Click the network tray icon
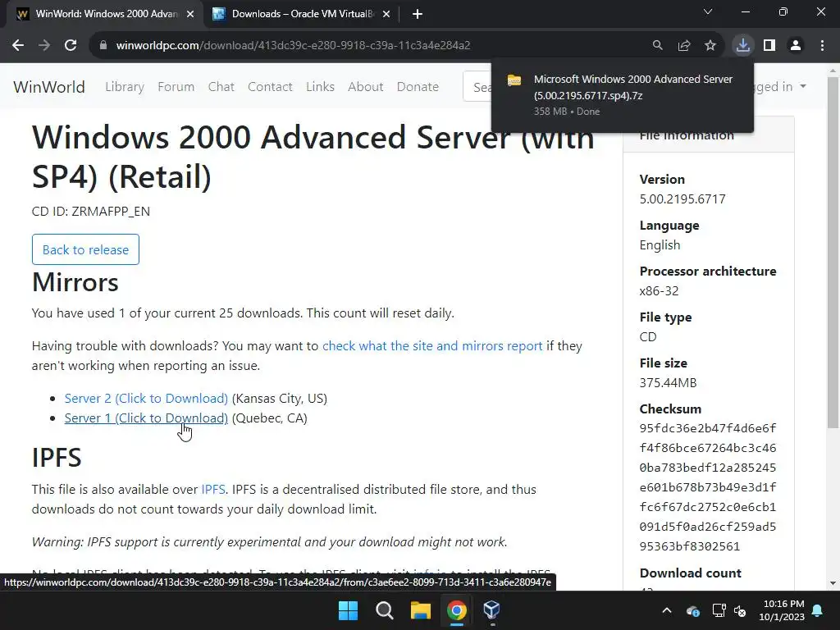The height and width of the screenshot is (630, 840). coord(719,610)
